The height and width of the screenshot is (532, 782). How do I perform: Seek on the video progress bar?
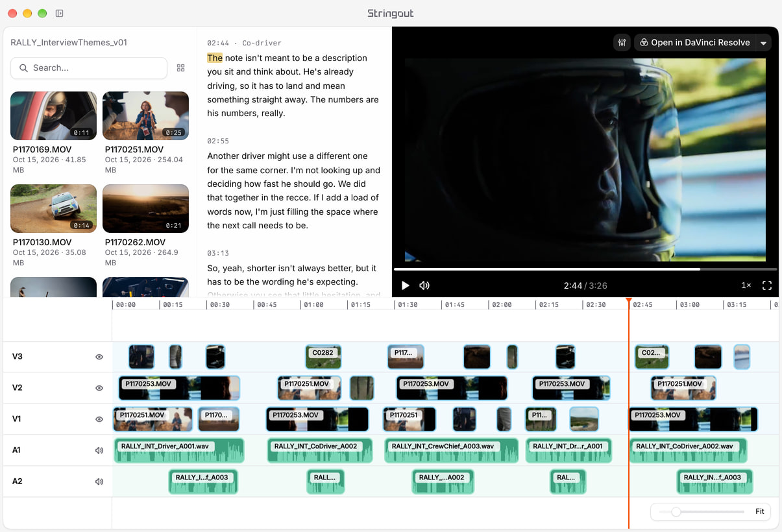coord(585,269)
